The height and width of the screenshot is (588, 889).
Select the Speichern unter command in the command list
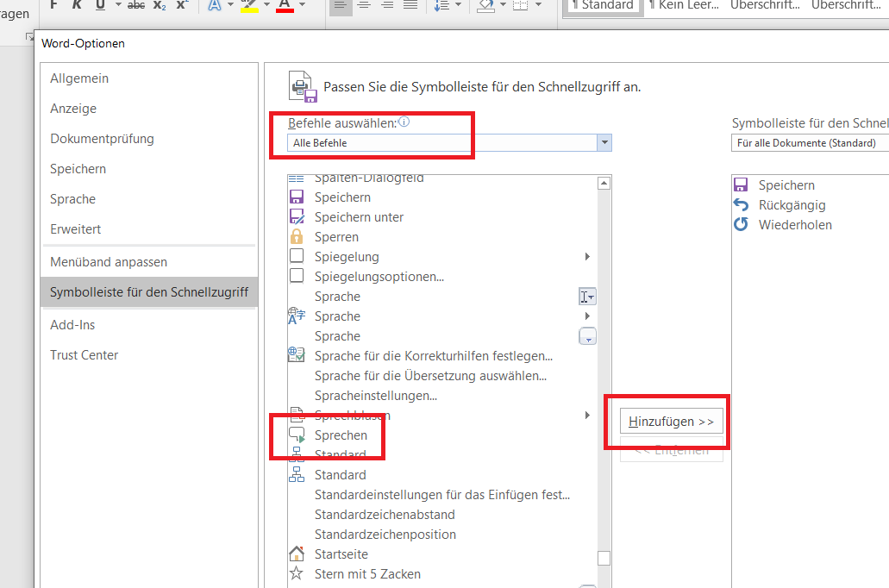point(443,217)
